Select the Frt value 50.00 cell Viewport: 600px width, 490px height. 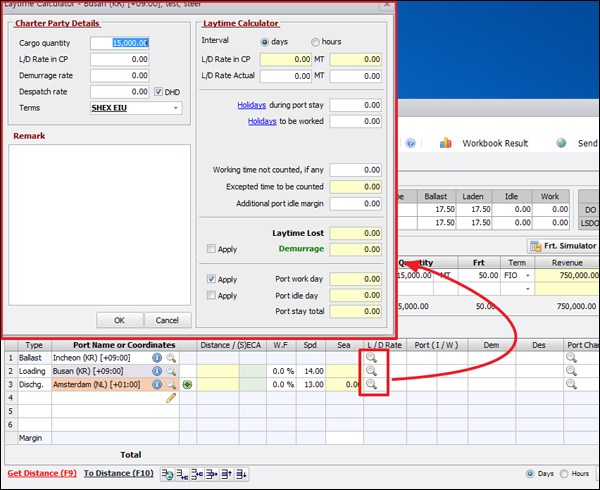click(479, 275)
